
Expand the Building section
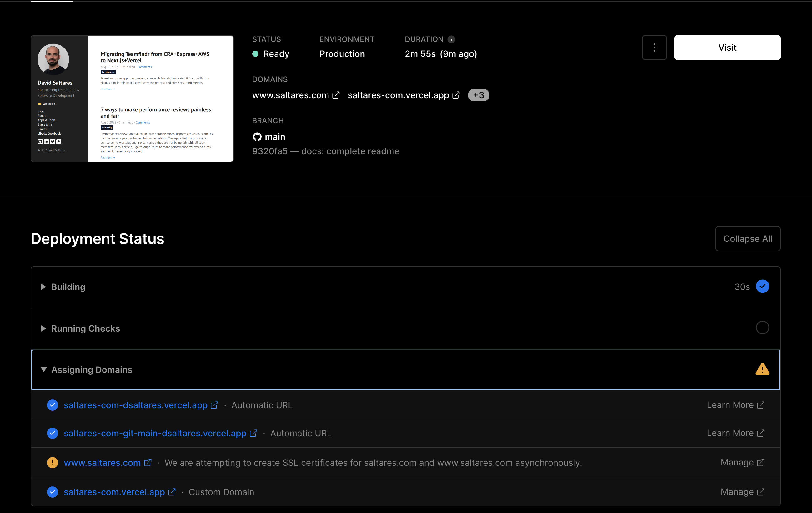tap(43, 287)
